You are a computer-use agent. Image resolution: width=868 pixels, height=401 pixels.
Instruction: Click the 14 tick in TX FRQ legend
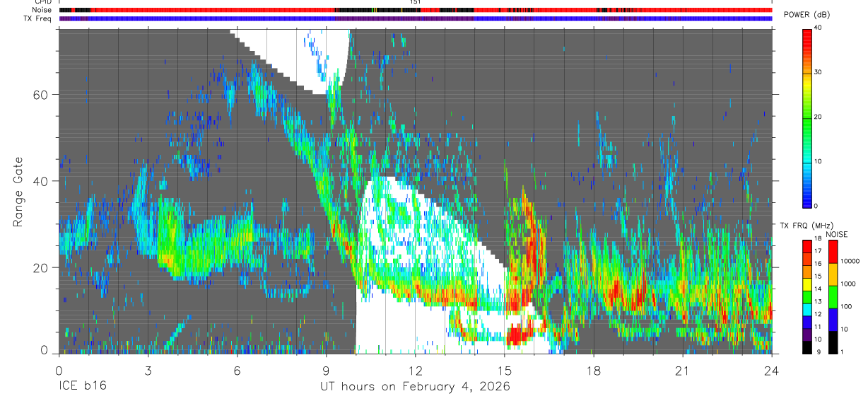(819, 289)
